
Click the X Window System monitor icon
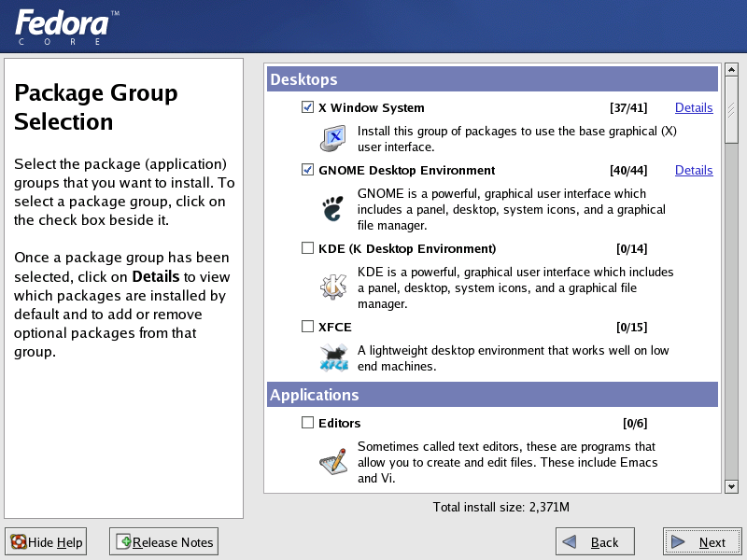[332, 138]
